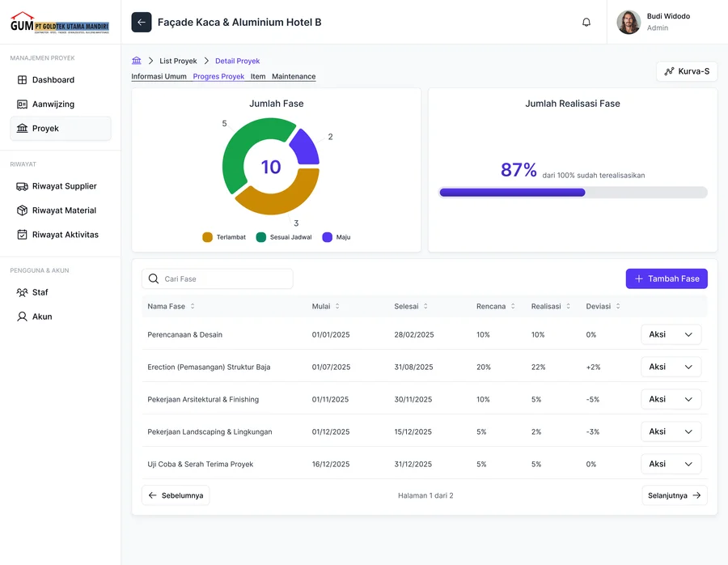Open Aksi dropdown for Erection Struktur Baja
Screen dimensions: 728x565
(x=671, y=367)
